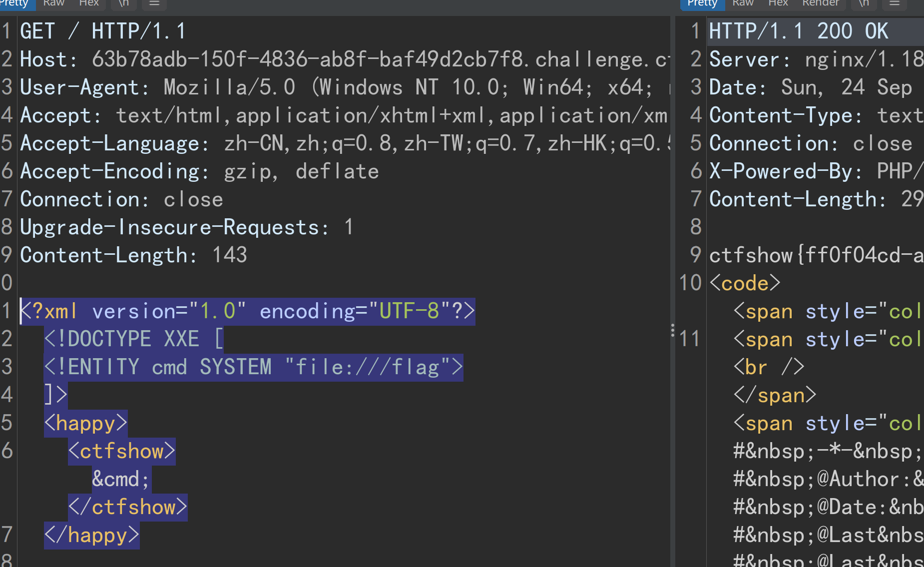The height and width of the screenshot is (567, 924).
Task: Select the response Pretty tab
Action: pos(702,3)
